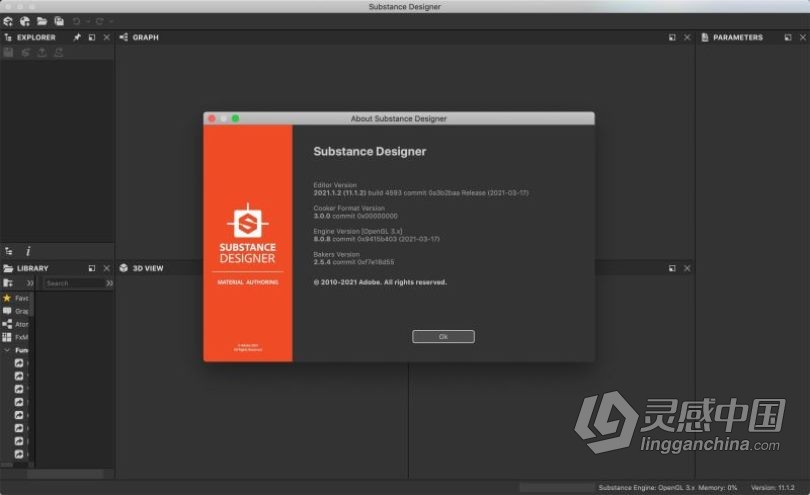The image size is (810, 495).
Task: Open a package with the folder icon
Action: coord(42,21)
